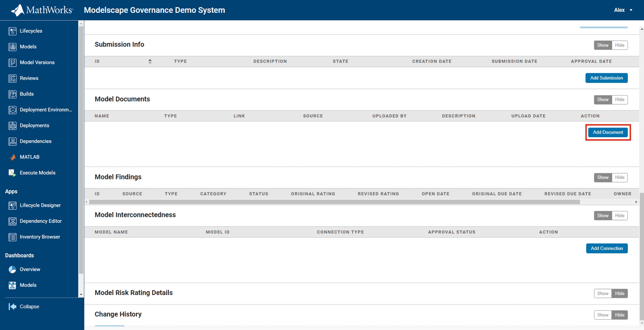
Task: Hide the Submission Info section
Action: click(619, 45)
